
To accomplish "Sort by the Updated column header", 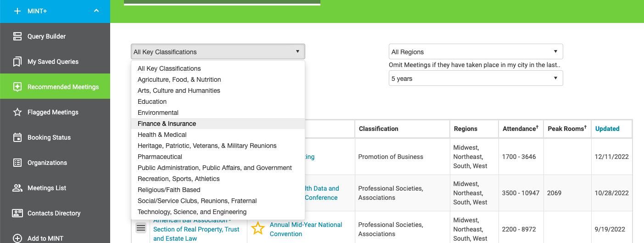I will click(607, 129).
